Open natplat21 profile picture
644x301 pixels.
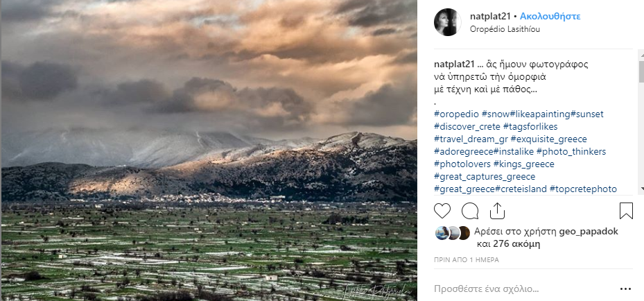[x=448, y=22]
